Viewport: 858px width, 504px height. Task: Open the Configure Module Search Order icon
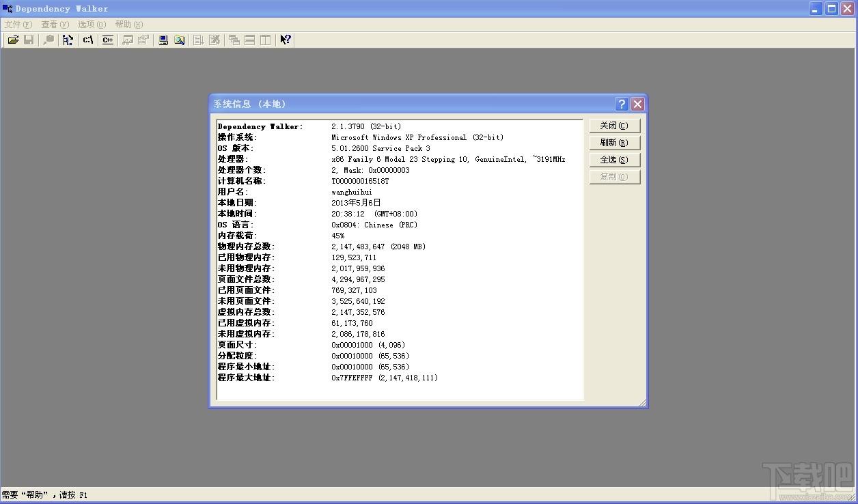point(179,40)
